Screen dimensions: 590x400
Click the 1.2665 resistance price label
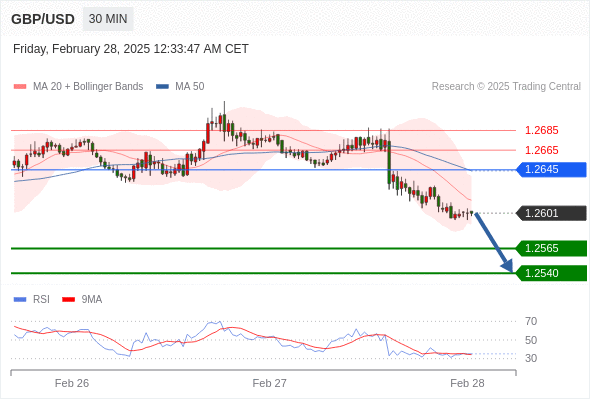(x=541, y=151)
